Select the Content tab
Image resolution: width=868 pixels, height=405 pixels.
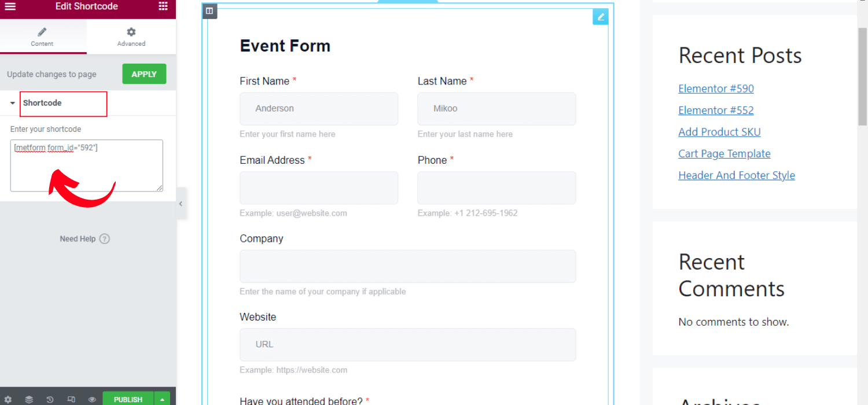42,36
